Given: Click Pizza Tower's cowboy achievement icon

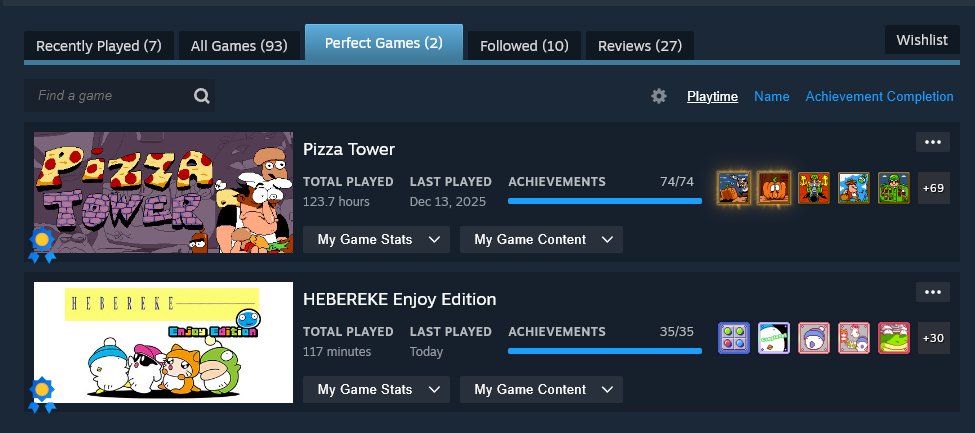Looking at the screenshot, I should 853,188.
